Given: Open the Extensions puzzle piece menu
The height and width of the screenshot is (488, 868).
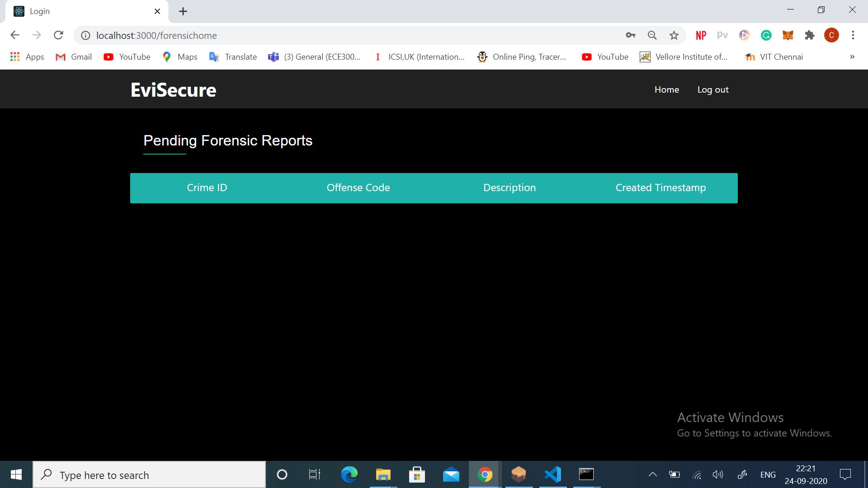Looking at the screenshot, I should tap(810, 35).
